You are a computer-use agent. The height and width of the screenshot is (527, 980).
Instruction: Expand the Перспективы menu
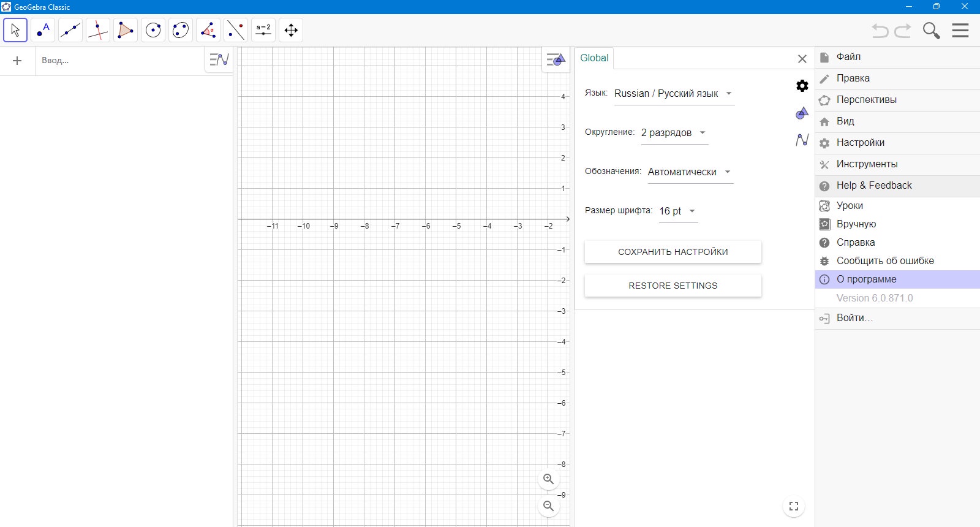[x=897, y=100]
